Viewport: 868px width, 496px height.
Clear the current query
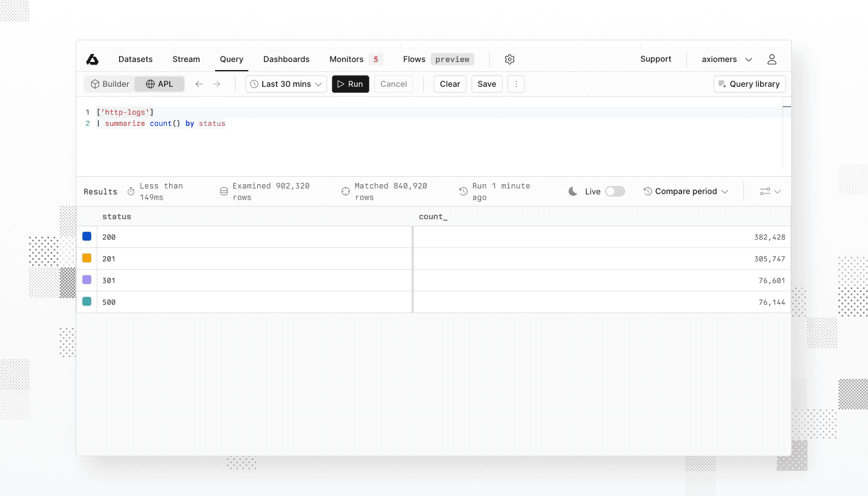pyautogui.click(x=449, y=84)
